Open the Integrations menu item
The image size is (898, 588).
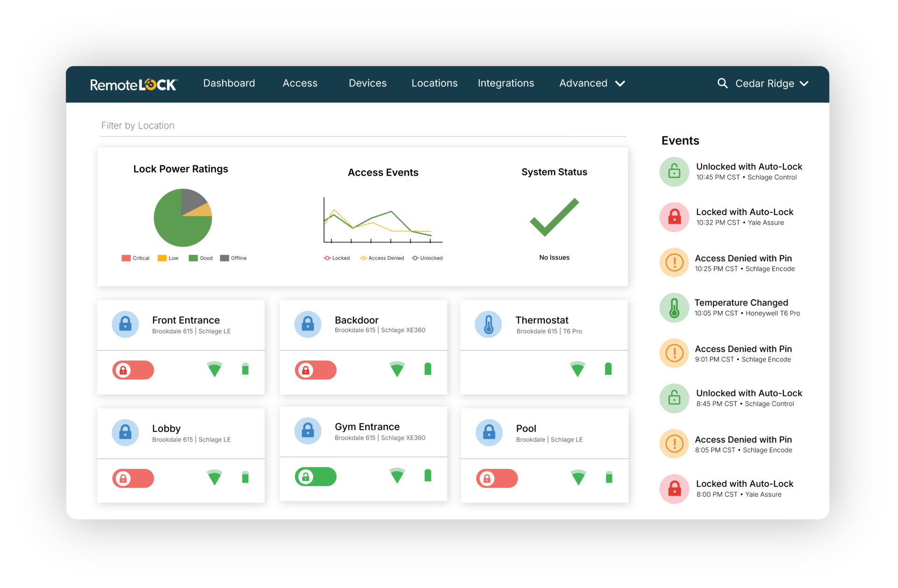tap(506, 84)
